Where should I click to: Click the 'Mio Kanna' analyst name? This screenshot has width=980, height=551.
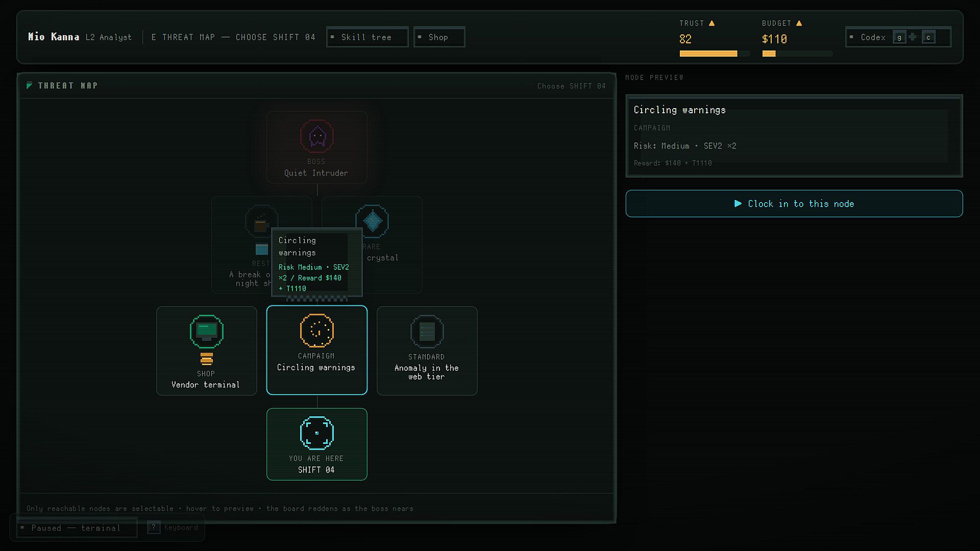click(x=54, y=37)
